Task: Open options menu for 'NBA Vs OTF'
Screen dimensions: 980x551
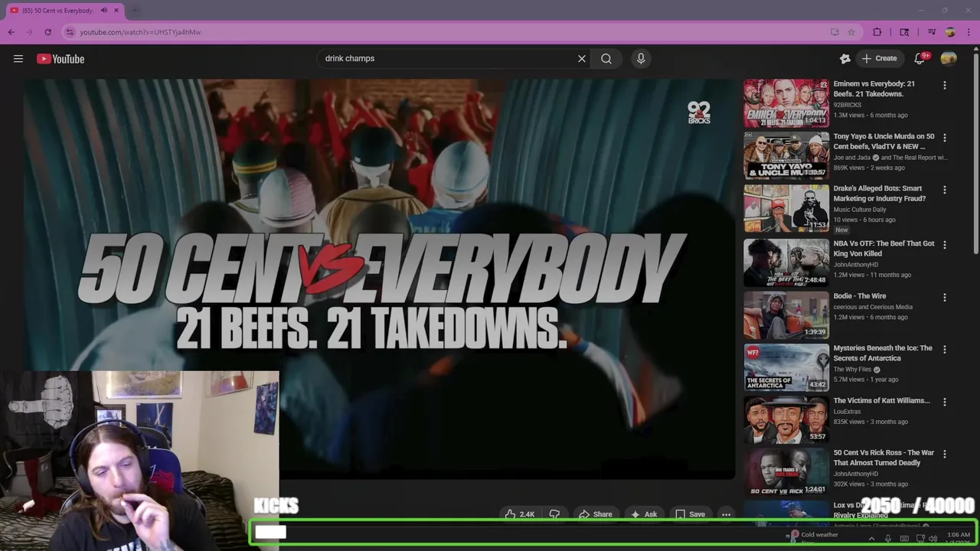Action: [945, 245]
